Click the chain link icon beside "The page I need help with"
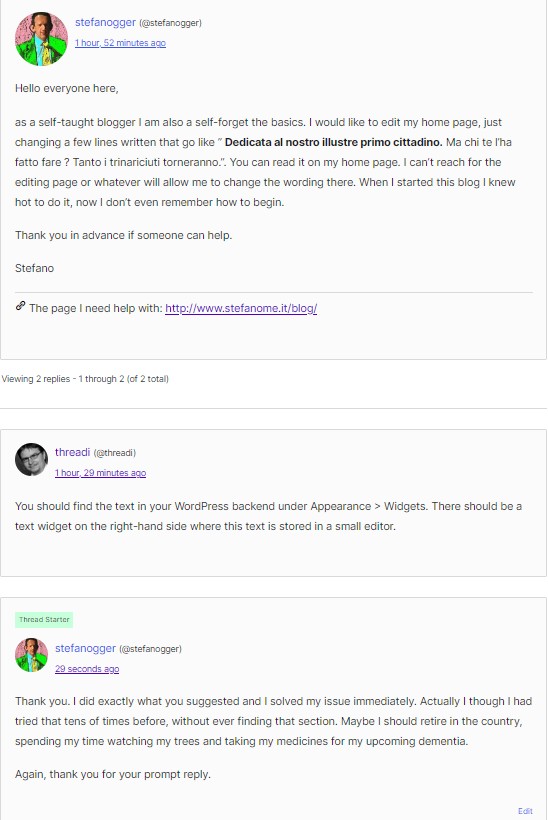This screenshot has height=820, width=548. 20,306
